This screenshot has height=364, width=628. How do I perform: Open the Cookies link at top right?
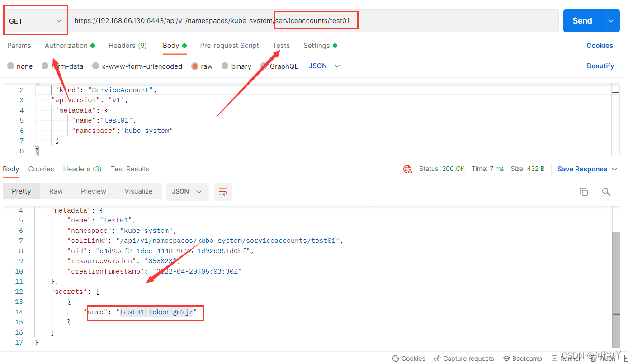[600, 46]
